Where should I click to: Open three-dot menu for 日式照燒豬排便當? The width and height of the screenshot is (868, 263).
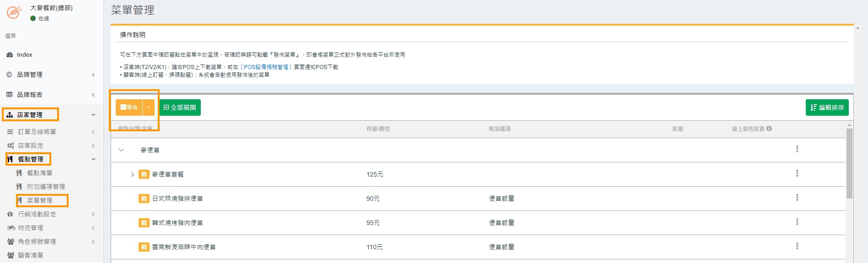797,198
